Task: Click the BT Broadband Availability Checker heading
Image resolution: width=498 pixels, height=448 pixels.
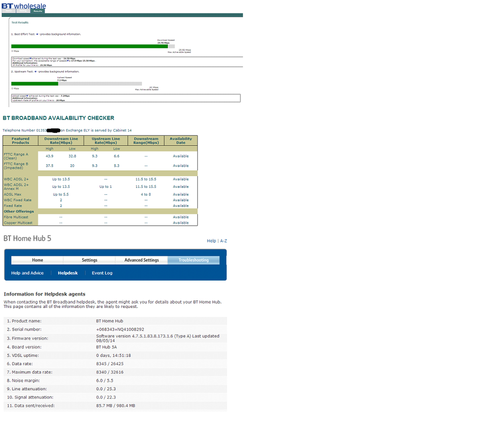Action: [58, 118]
